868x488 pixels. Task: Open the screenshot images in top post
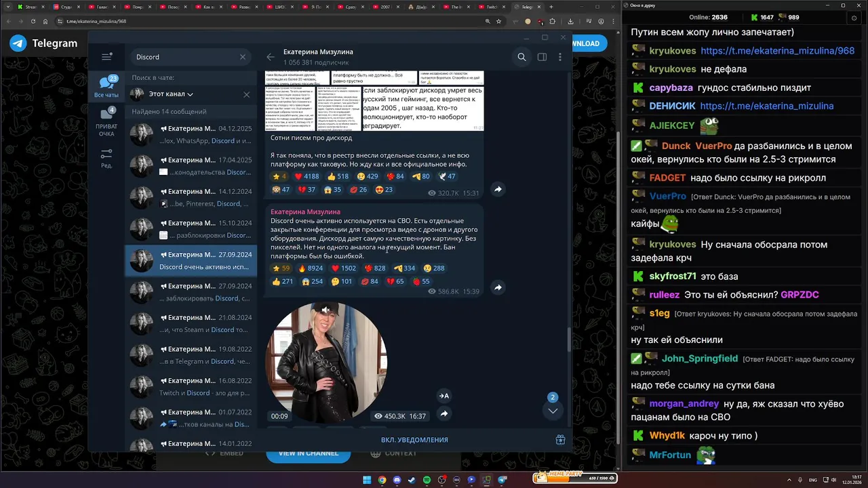tap(374, 100)
